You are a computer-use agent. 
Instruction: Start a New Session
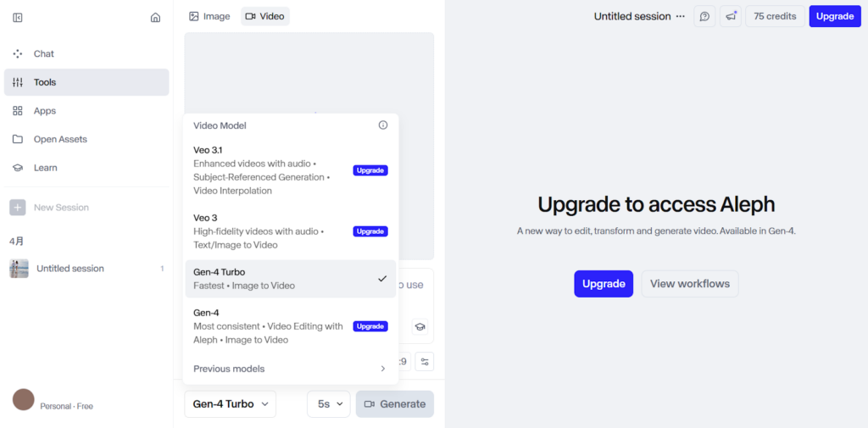point(60,208)
